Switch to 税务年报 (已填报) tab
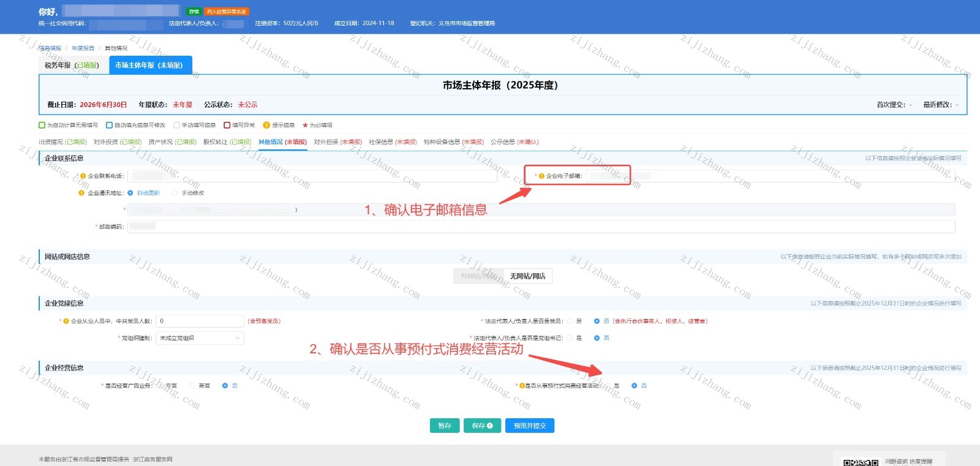Screen dimensions: 980x466 click(x=72, y=66)
